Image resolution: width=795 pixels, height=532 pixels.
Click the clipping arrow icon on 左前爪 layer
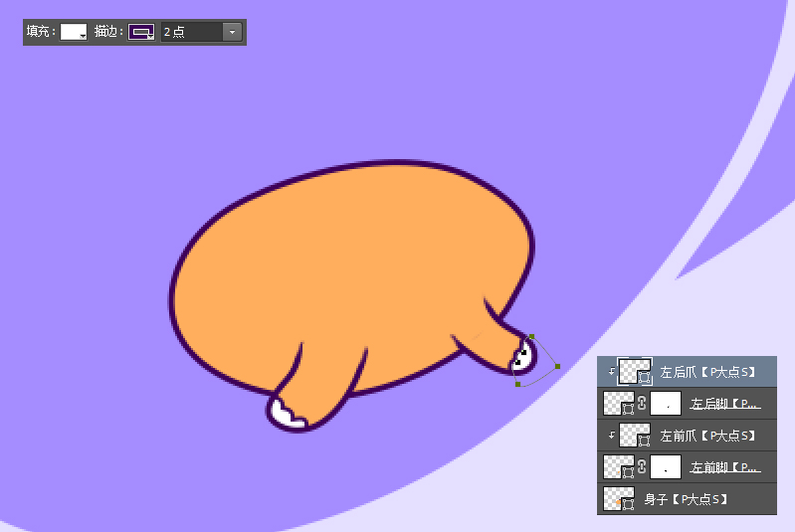coord(611,436)
